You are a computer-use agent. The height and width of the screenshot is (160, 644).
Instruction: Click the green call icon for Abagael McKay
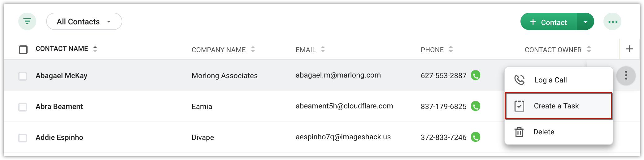click(476, 75)
